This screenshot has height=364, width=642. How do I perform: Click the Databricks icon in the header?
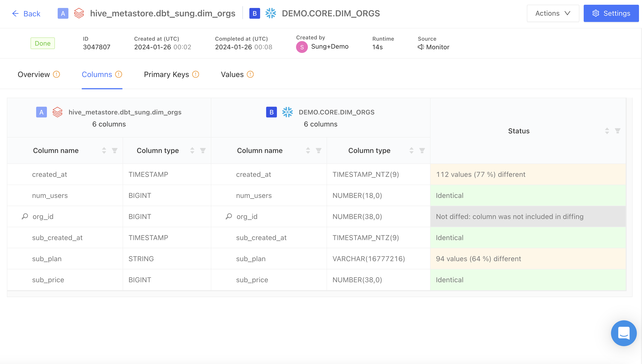pos(79,13)
